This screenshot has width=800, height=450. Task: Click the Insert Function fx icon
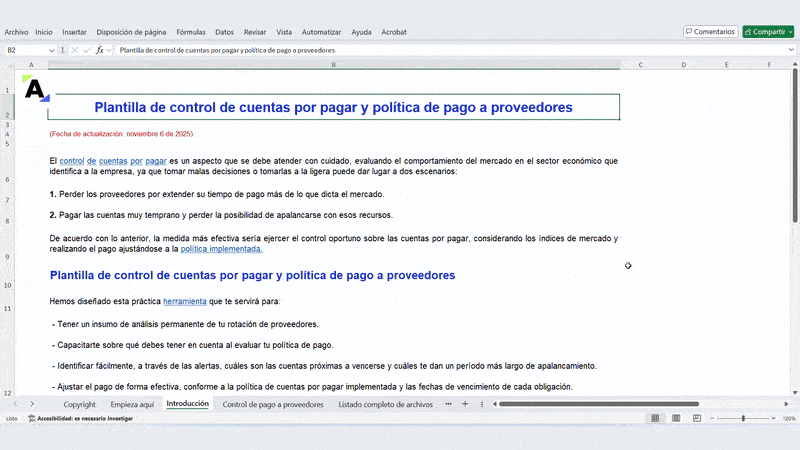[x=100, y=49]
